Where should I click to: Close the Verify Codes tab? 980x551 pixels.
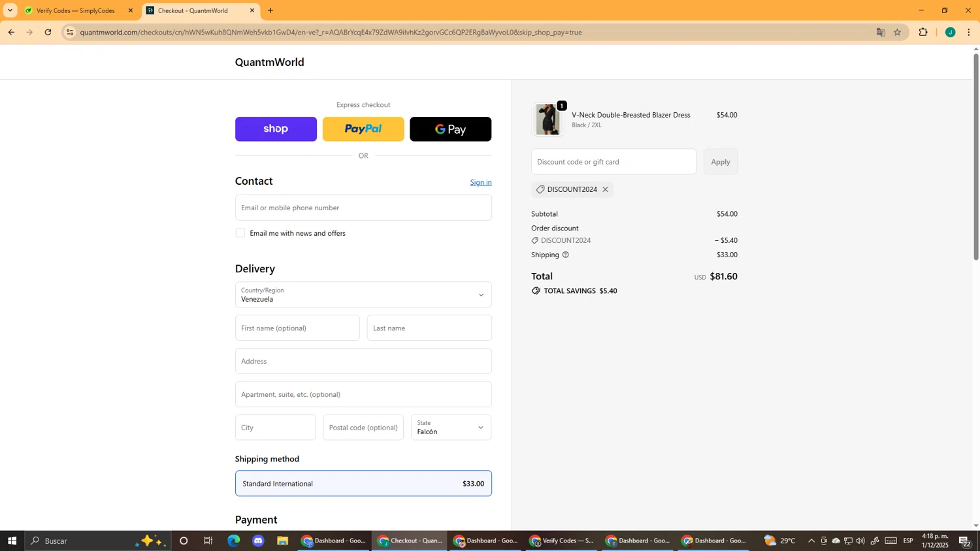(130, 10)
